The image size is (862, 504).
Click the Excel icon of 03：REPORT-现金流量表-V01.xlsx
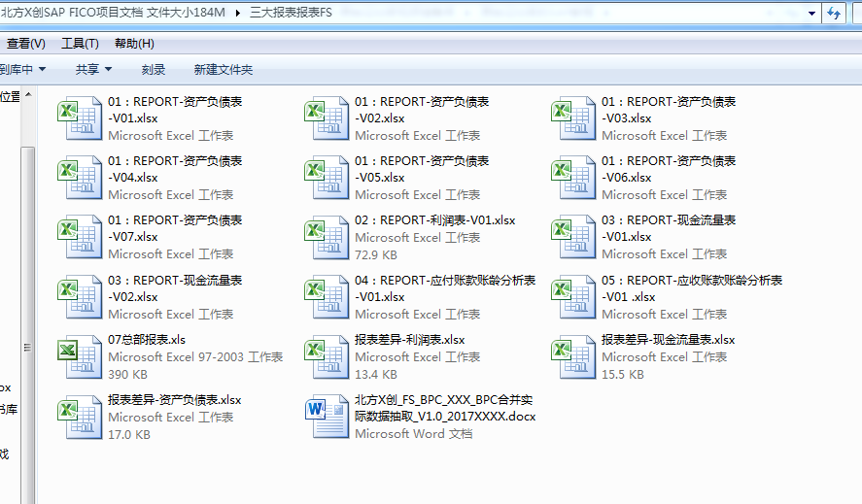point(573,237)
